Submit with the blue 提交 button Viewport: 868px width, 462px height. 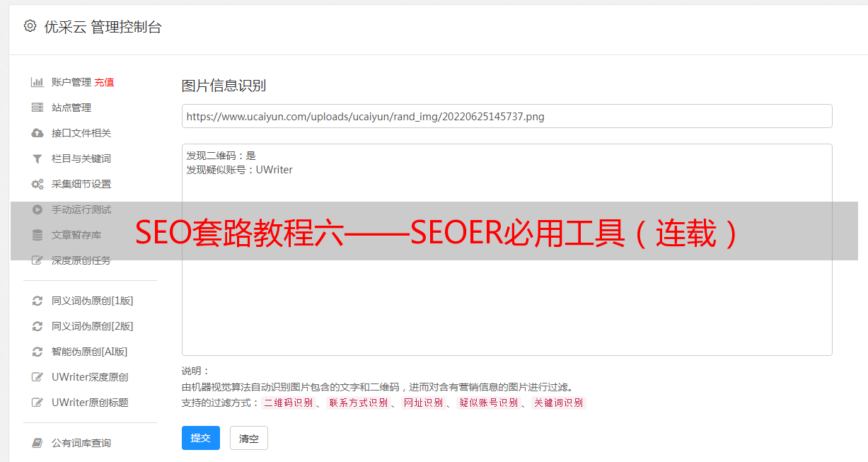(x=201, y=438)
